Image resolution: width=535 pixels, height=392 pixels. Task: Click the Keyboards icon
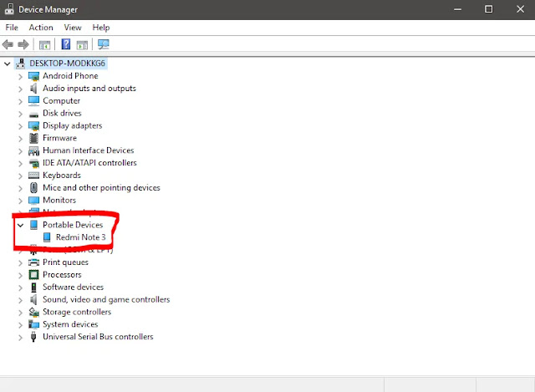33,176
